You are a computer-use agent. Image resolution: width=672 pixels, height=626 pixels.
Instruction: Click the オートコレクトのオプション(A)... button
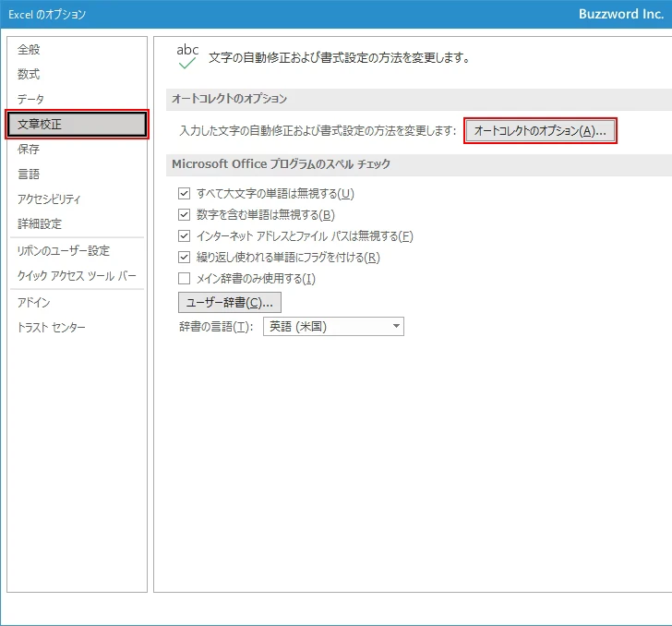pyautogui.click(x=540, y=131)
